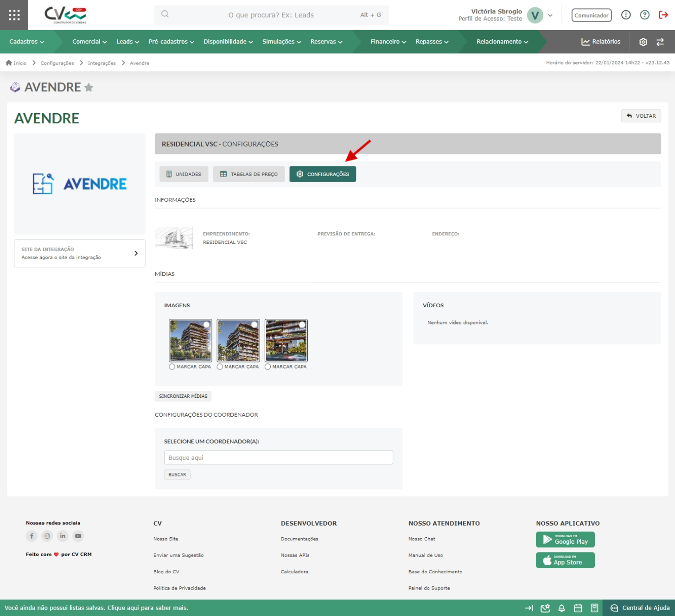The width and height of the screenshot is (675, 616).
Task: Open the Instagram social icon
Action: click(47, 536)
